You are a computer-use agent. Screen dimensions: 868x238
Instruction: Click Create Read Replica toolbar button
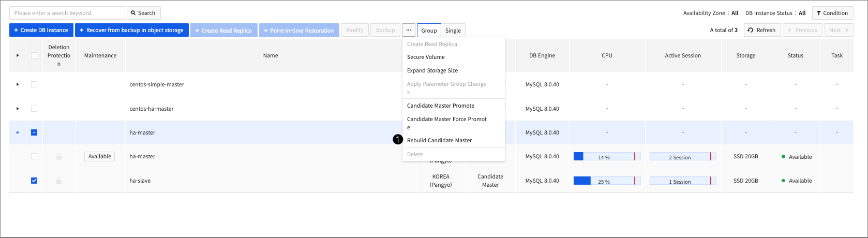[223, 30]
